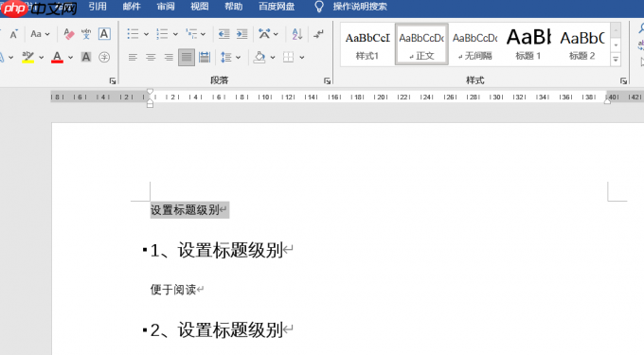Toggle Character Shading button
644x355 pixels.
tap(86, 57)
